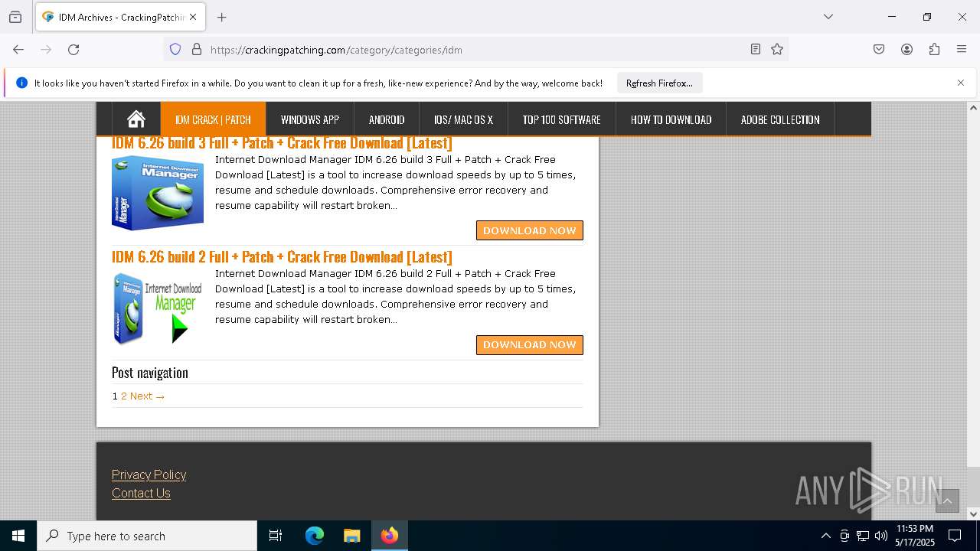The height and width of the screenshot is (551, 980).
Task: Open the Privacy Policy link
Action: [149, 474]
